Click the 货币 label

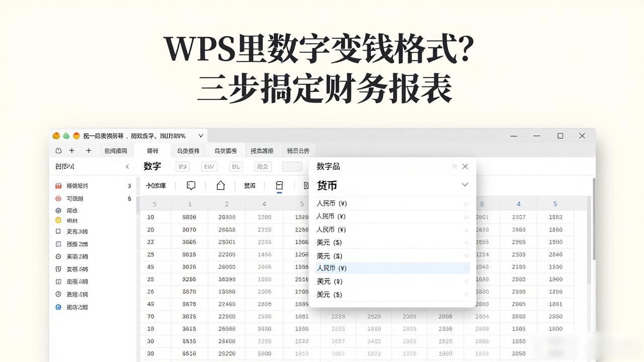coord(327,185)
